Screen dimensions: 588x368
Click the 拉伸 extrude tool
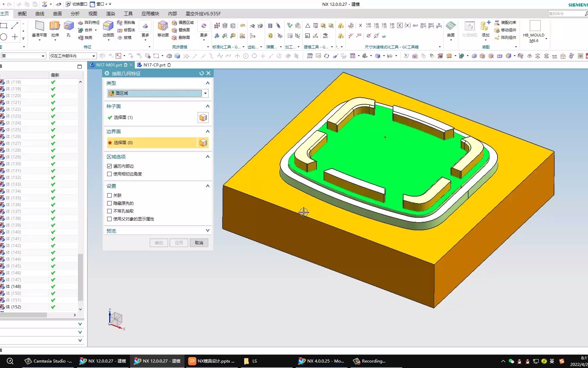(55, 29)
